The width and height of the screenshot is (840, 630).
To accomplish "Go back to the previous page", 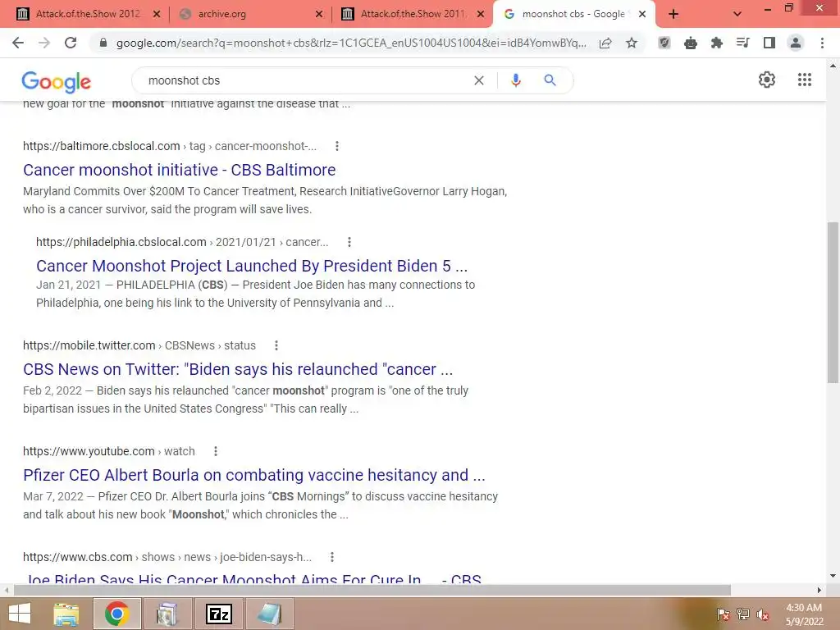I will (x=18, y=43).
